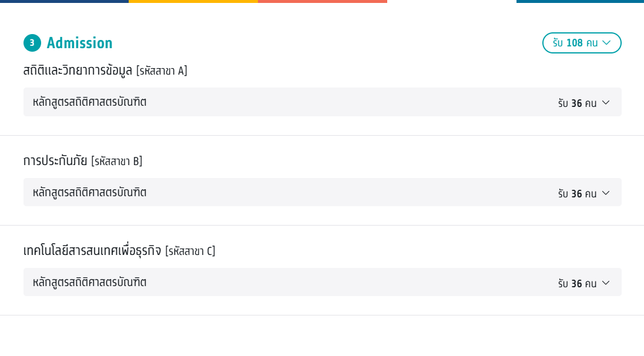The width and height of the screenshot is (644, 356).
Task: Expand หลักสูตรสถิติศาสตรบัณฑิต under สถิติและวิทยาการข้อมูล
Action: pyautogui.click(x=90, y=102)
